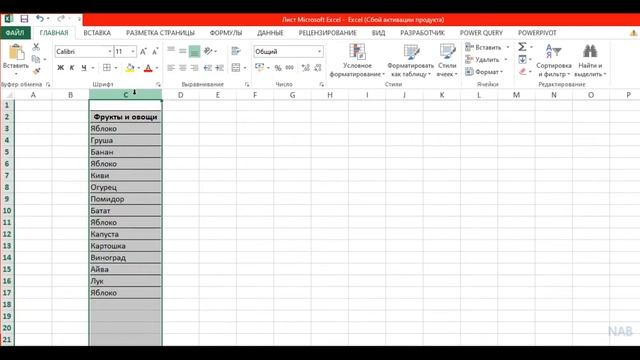This screenshot has height=360, width=640.
Task: Click the Cut scissors icon
Action: [36, 47]
